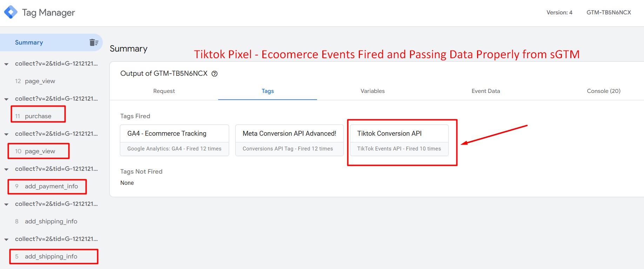Open the Variables tab
Viewport: 644px width, 269px height.
click(x=373, y=91)
